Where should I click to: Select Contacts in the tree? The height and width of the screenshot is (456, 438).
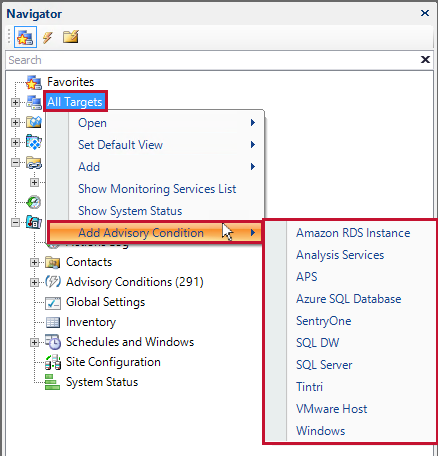[89, 262]
